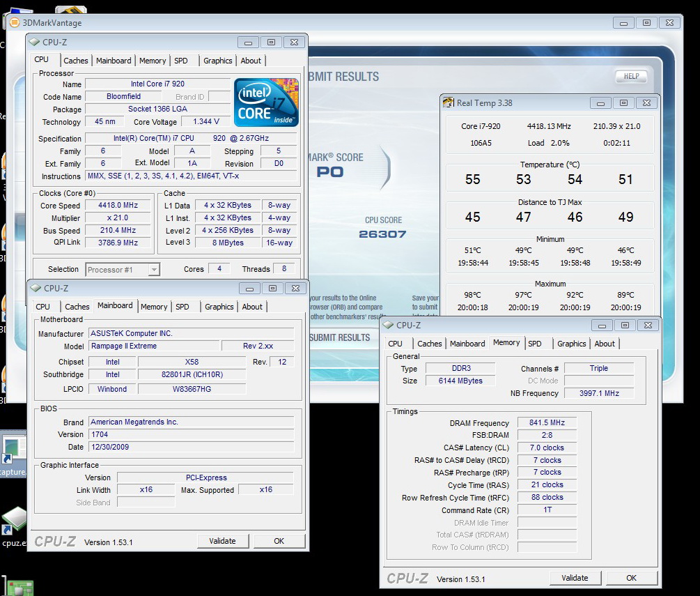Click the Level 3 8 MBytes cache value
The height and width of the screenshot is (596, 700).
[x=228, y=243]
